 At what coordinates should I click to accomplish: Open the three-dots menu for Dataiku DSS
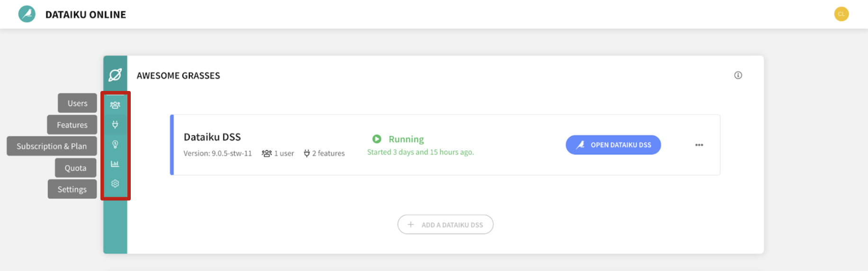click(x=699, y=145)
